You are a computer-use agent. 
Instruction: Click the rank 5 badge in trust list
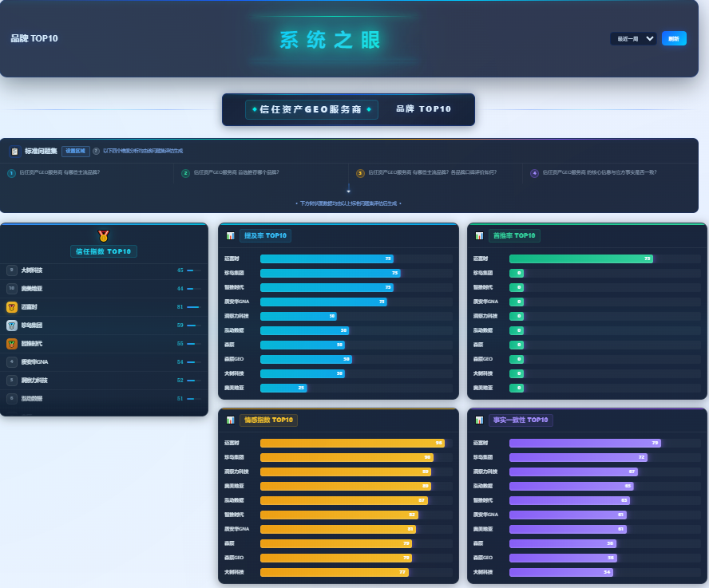pos(12,380)
